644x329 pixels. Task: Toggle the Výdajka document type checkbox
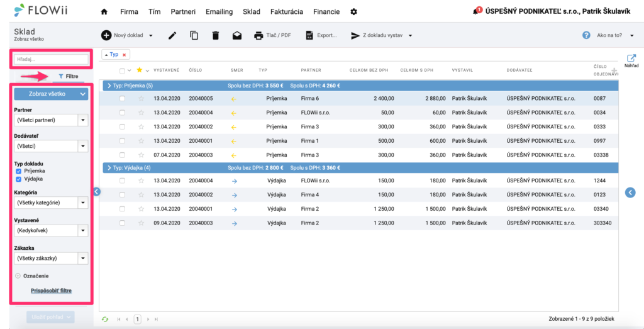point(18,179)
